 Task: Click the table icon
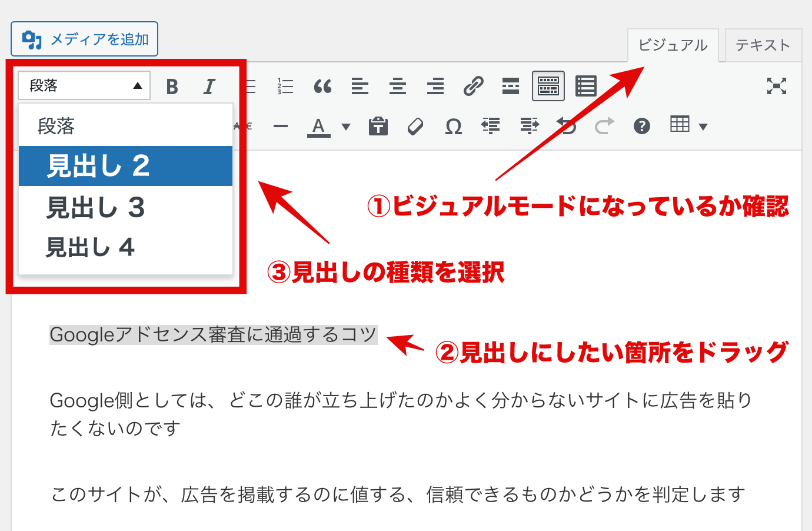pyautogui.click(x=680, y=124)
